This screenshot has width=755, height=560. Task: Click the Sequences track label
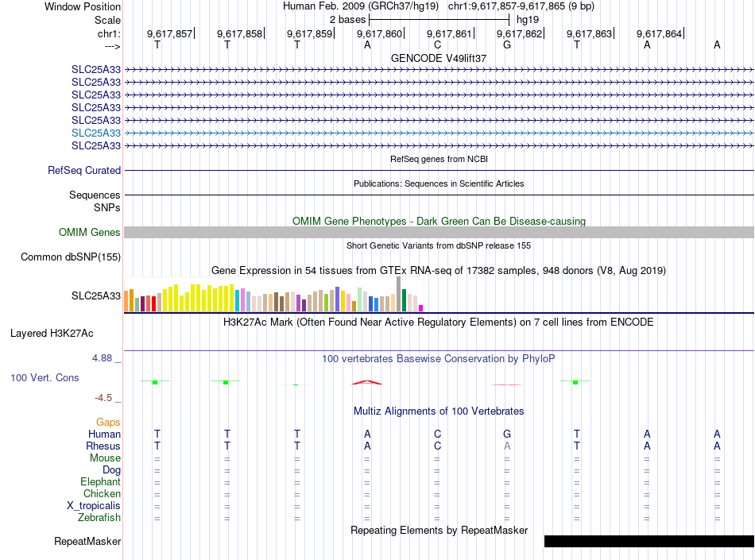(95, 195)
